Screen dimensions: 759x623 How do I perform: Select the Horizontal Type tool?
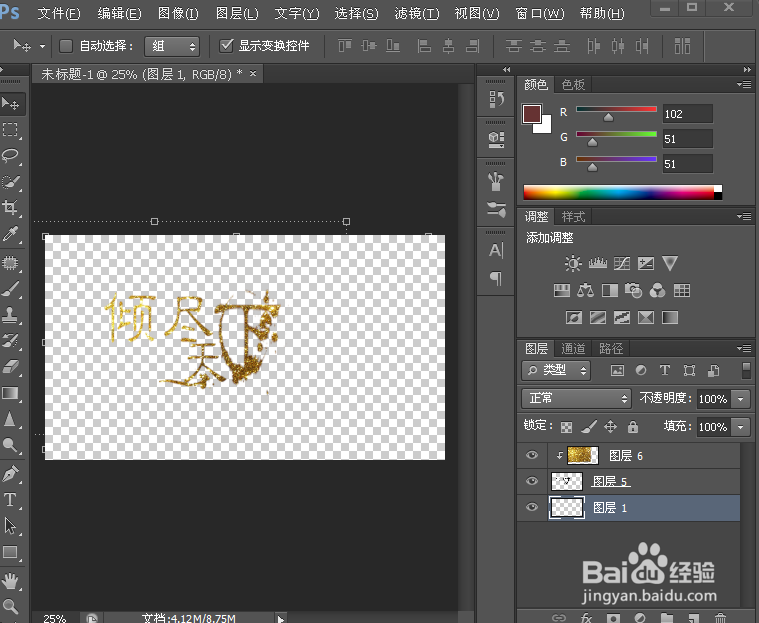point(10,500)
